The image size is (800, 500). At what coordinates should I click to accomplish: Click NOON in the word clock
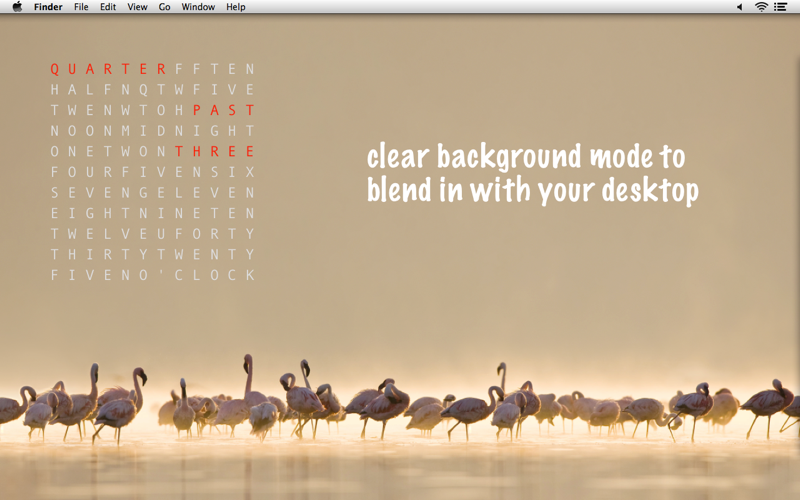point(81,131)
